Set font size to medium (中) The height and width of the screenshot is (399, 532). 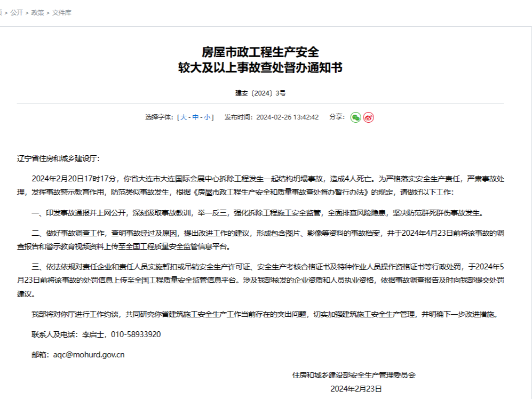[195, 117]
